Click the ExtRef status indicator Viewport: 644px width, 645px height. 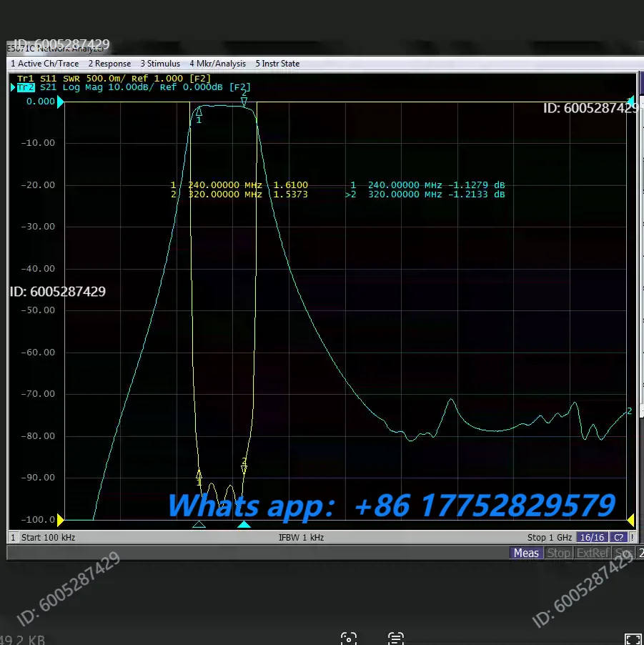click(593, 553)
